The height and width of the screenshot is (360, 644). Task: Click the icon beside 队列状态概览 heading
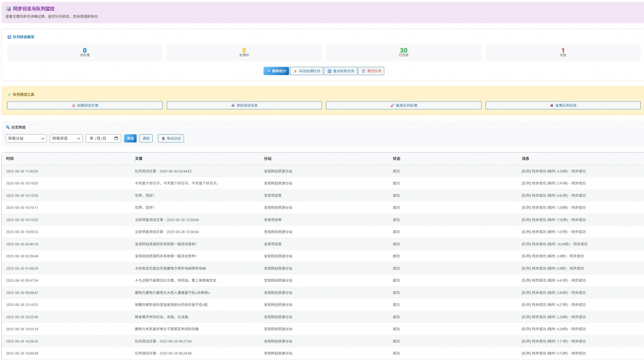click(x=9, y=37)
